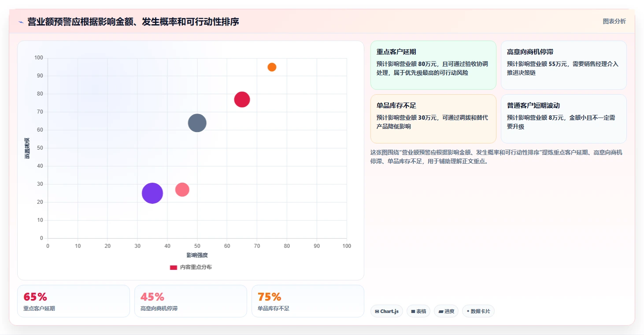
Task: Open the 65% stat card
Action: pyautogui.click(x=74, y=301)
